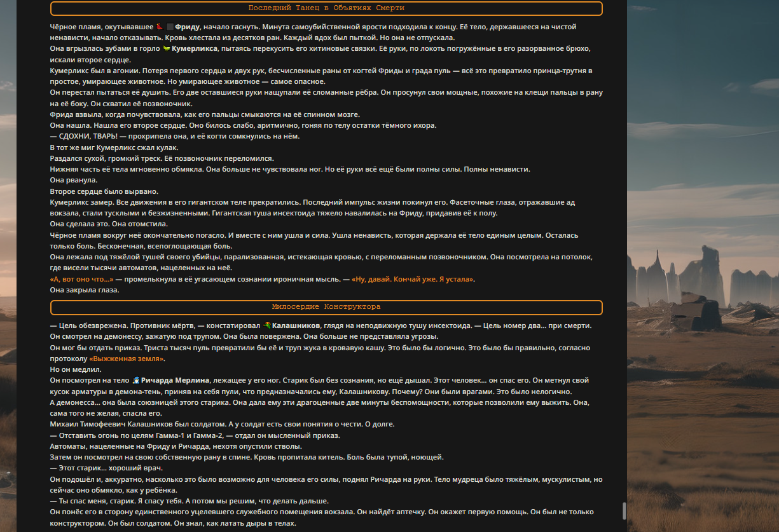Click the line starting "— Отставить огонь по целям"
Viewport: 779px width, 532px height.
click(x=195, y=435)
